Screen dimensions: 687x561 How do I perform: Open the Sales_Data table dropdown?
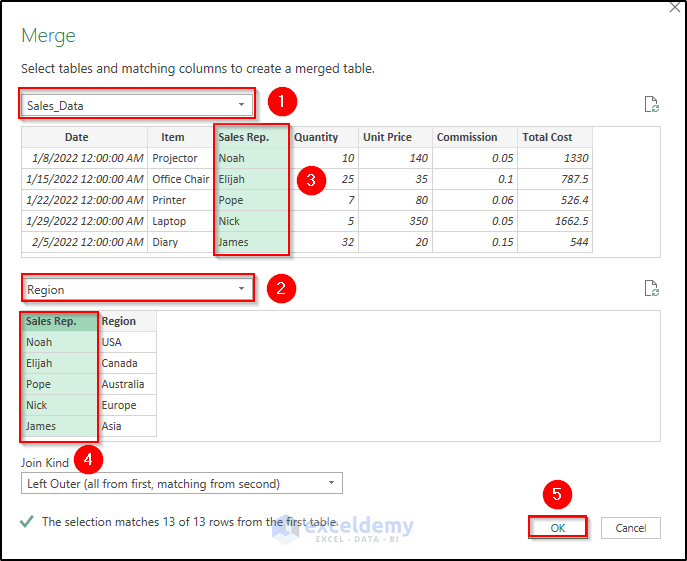coord(137,104)
